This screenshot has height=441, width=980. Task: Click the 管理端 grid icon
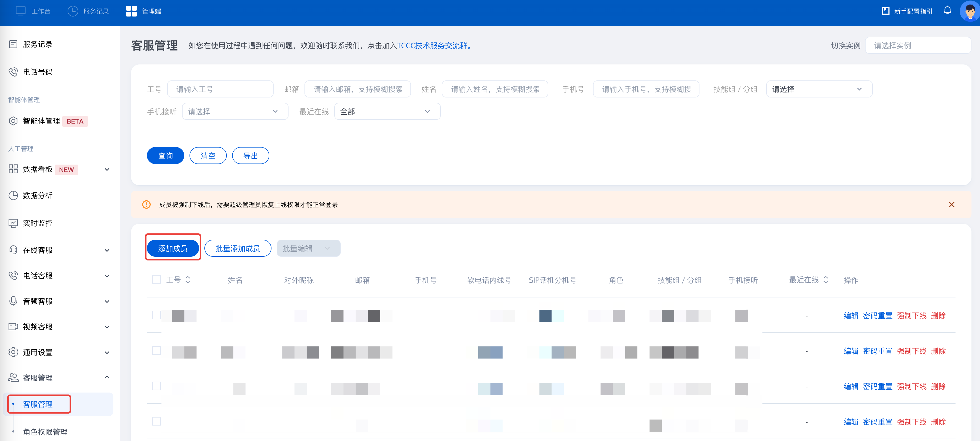pos(131,11)
